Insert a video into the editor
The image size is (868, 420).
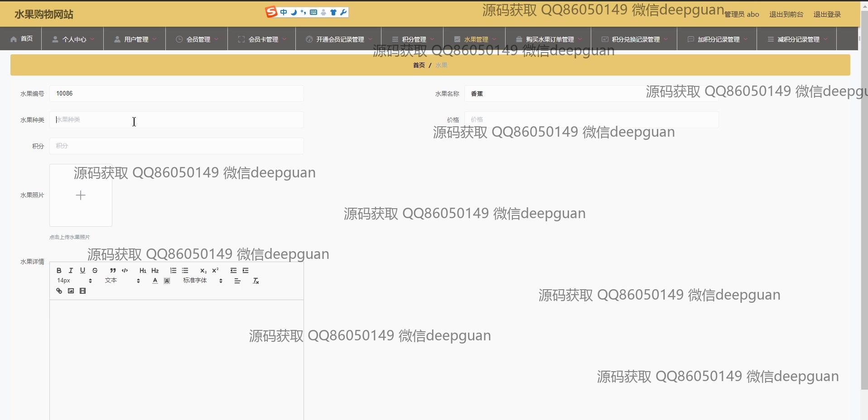pyautogui.click(x=82, y=291)
